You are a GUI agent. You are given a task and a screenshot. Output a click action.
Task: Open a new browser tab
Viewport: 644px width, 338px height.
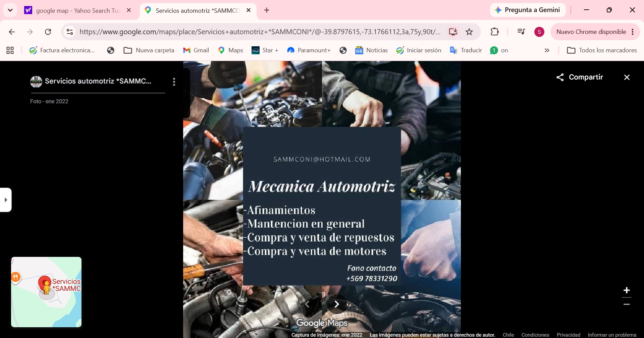click(267, 10)
